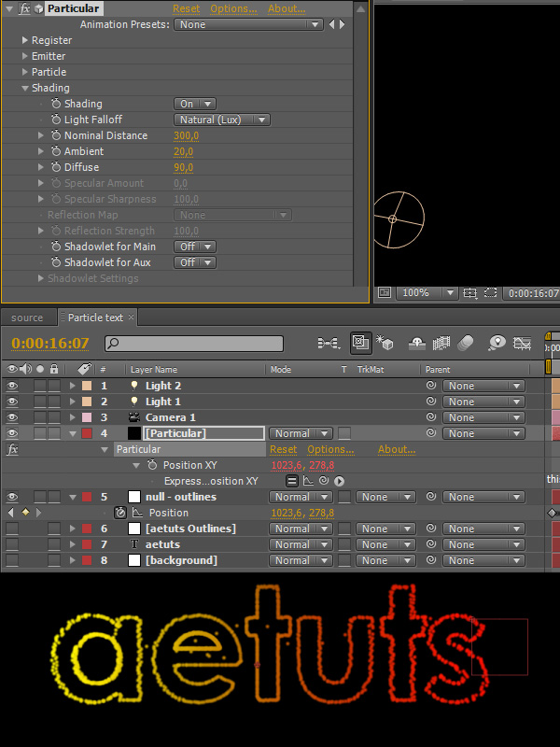This screenshot has width=560, height=747.
Task: Open the viewer 100% magnification dropdown
Action: point(427,292)
